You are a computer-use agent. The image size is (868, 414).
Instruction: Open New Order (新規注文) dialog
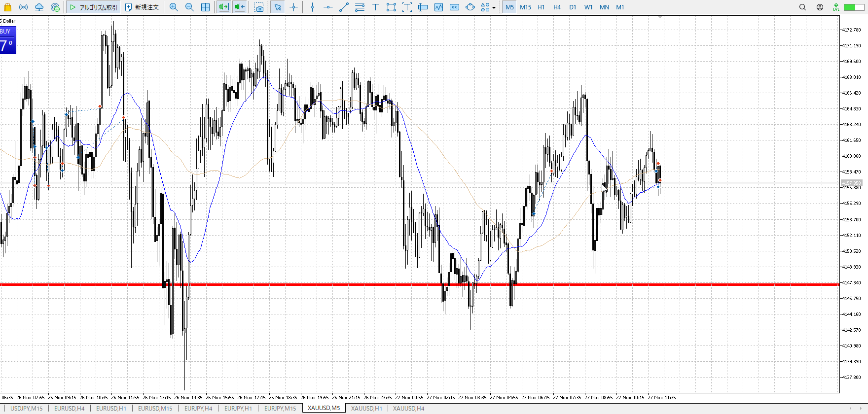[x=142, y=7]
